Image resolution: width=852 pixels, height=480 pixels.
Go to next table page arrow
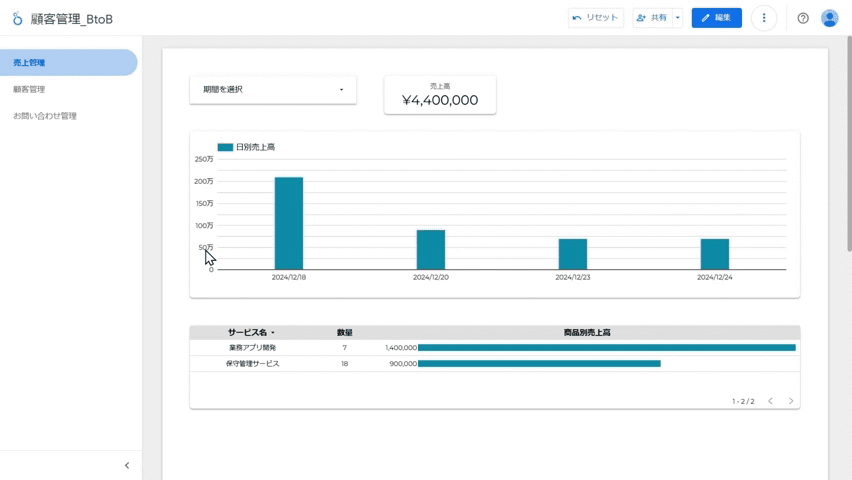(791, 401)
